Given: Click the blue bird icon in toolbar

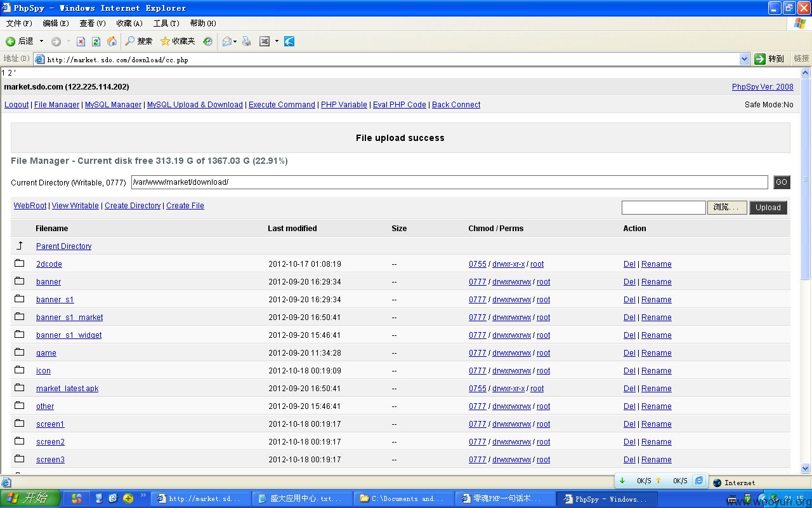Looking at the screenshot, I should 289,41.
